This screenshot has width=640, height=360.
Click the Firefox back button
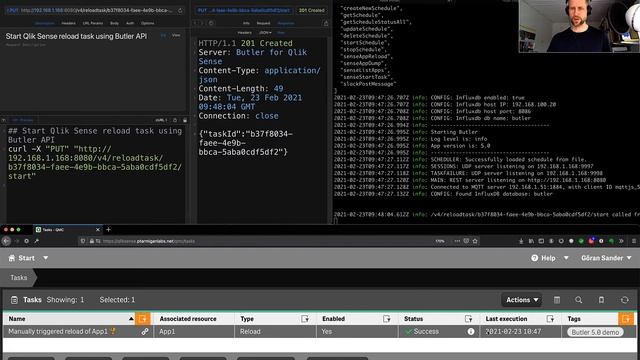point(6,241)
